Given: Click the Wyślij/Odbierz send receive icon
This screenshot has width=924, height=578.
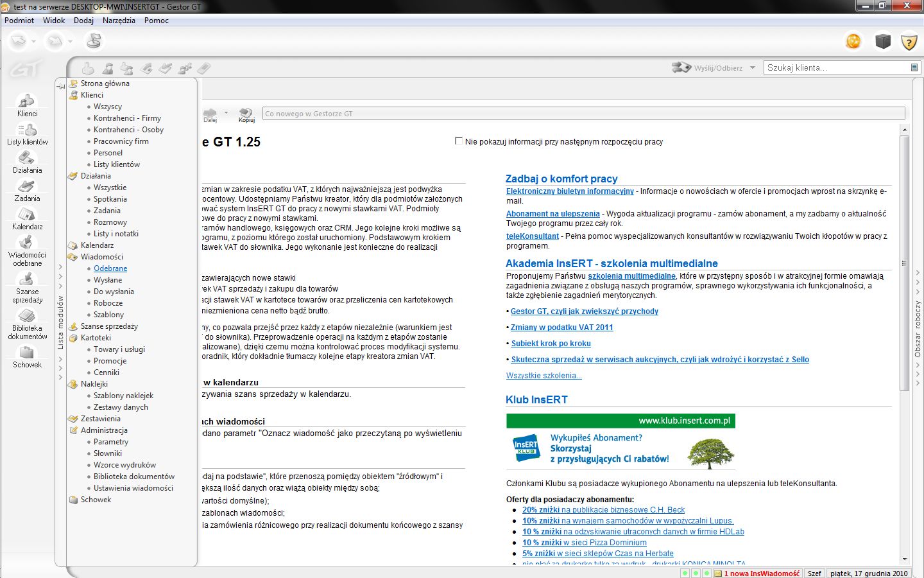Looking at the screenshot, I should 681,67.
